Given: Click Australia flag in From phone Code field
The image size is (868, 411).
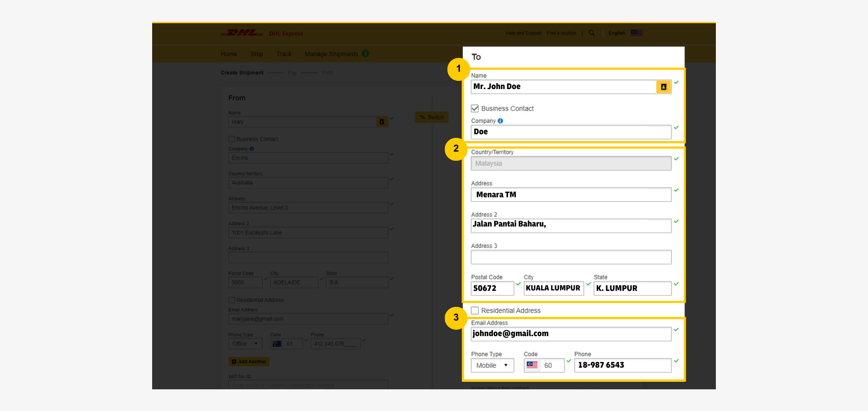Looking at the screenshot, I should point(277,344).
